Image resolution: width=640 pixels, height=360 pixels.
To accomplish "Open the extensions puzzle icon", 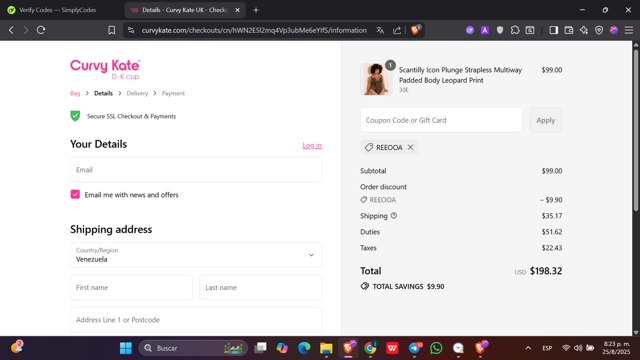I will coord(515,30).
